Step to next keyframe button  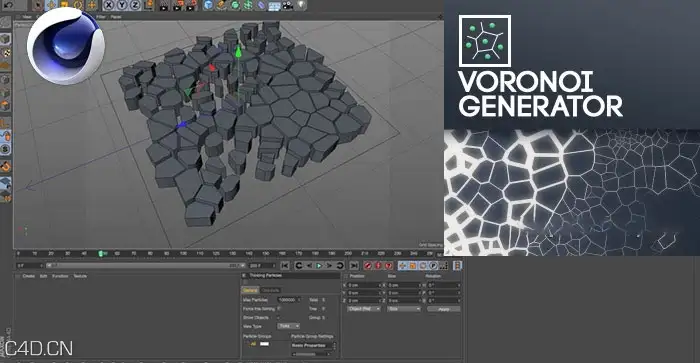[340, 266]
